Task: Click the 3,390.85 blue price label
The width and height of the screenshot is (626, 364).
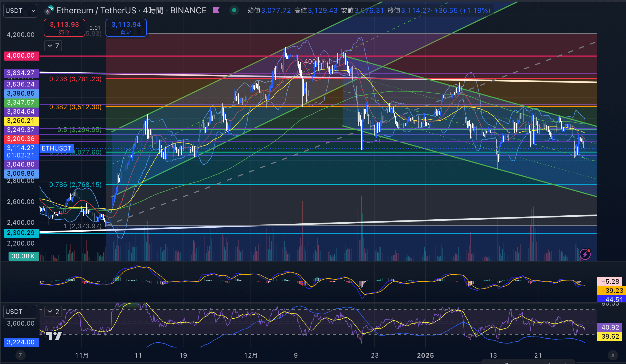Action: click(21, 93)
